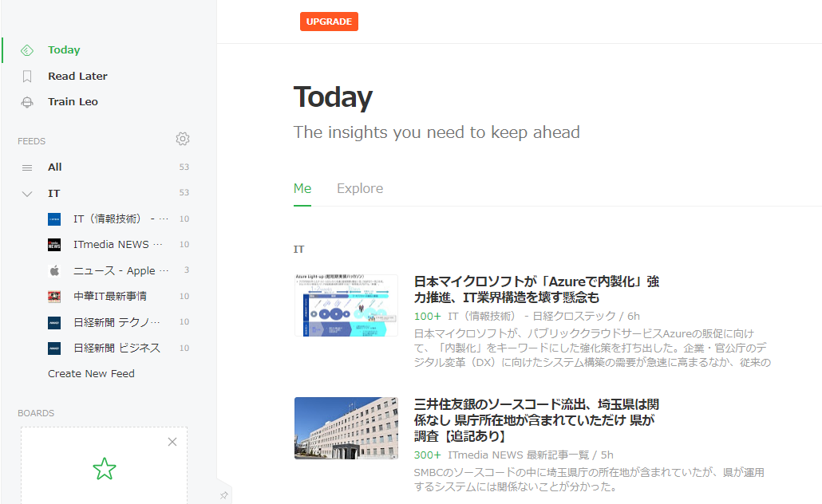Click unread count 3 beside Apple feed

click(x=187, y=270)
